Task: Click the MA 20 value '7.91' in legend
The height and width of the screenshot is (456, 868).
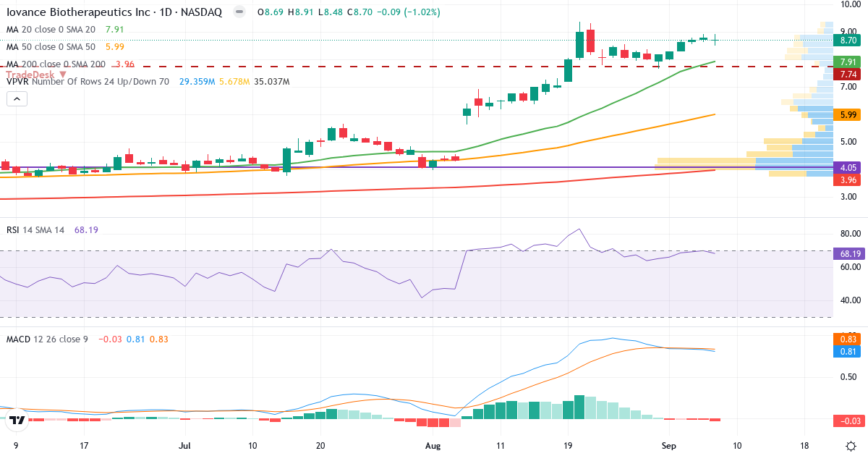Action: [115, 30]
